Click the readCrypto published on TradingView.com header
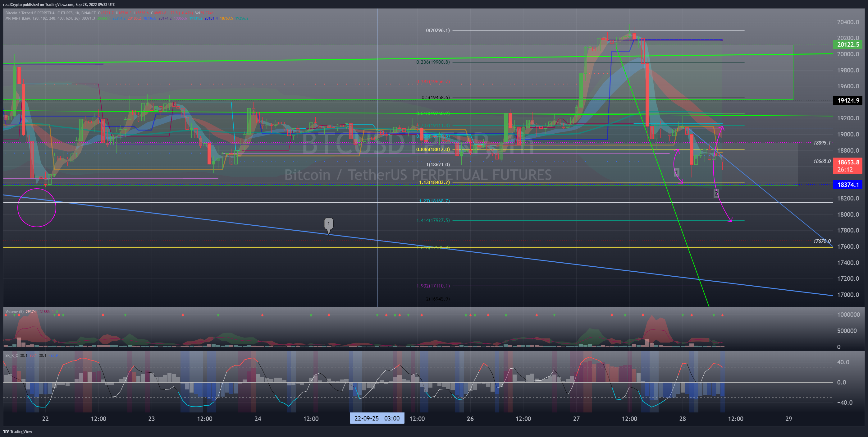Viewport: 868px width, 437px height. point(59,4)
